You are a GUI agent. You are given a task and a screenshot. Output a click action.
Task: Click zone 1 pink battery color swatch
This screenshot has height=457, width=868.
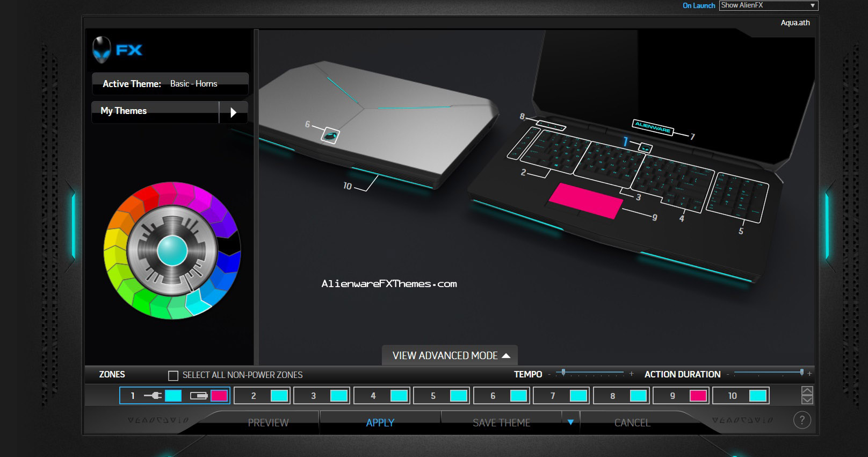point(219,396)
